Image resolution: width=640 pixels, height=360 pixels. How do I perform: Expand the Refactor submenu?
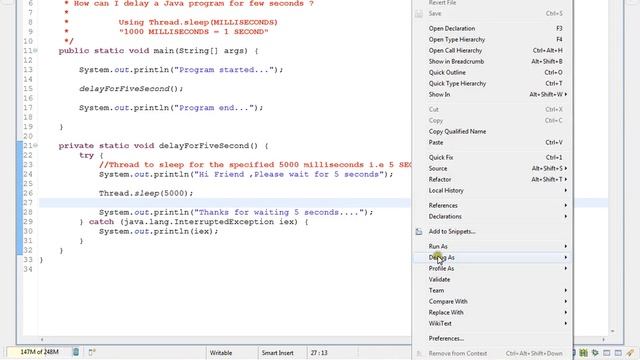[x=493, y=179]
